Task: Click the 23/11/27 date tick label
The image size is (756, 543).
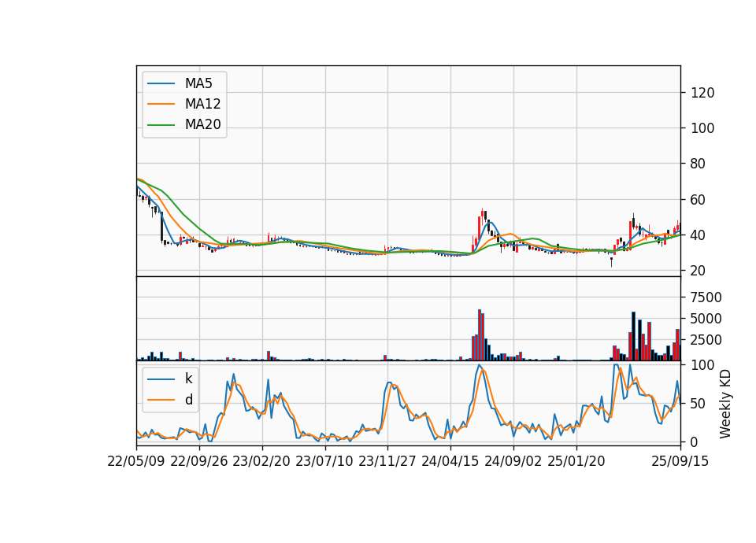Action: pyautogui.click(x=387, y=461)
